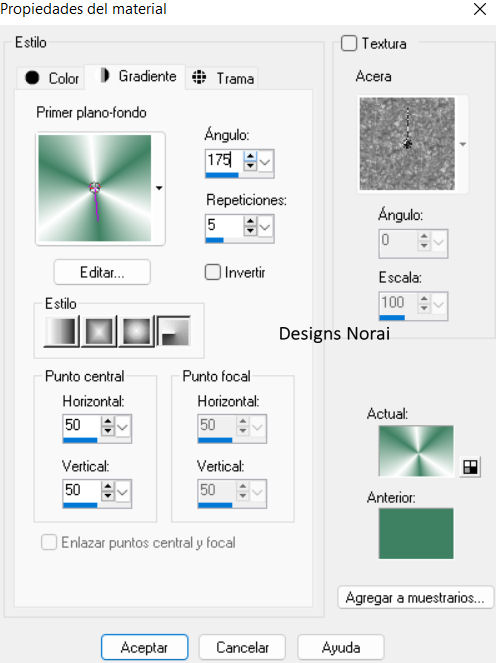Select the linear gradient style icon
Screen dimensions: 496x663
pyautogui.click(x=62, y=332)
